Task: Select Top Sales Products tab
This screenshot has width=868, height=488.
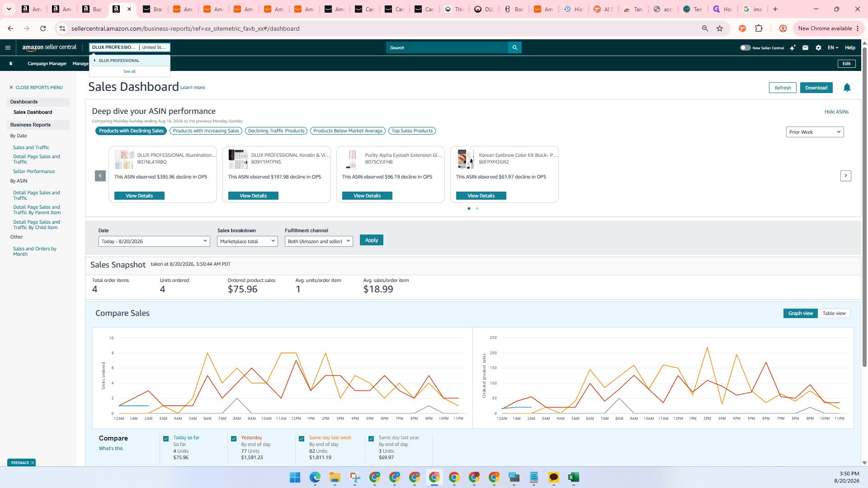Action: pyautogui.click(x=412, y=131)
